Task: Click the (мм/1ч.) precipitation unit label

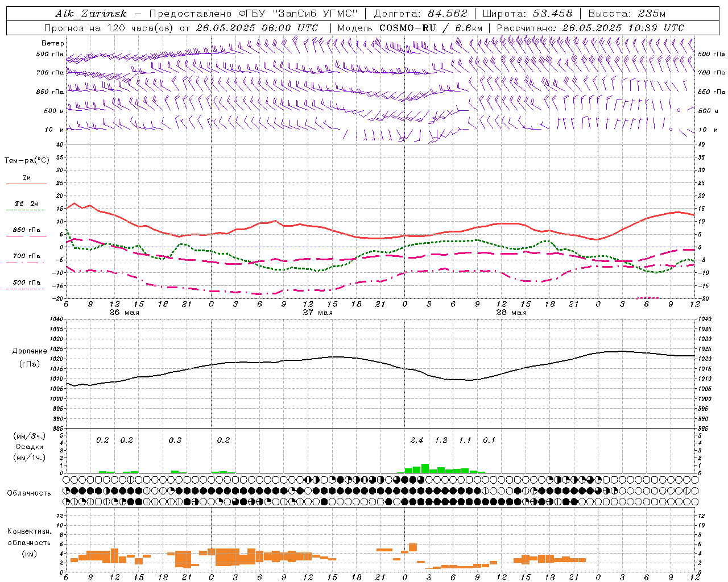Action: click(30, 458)
